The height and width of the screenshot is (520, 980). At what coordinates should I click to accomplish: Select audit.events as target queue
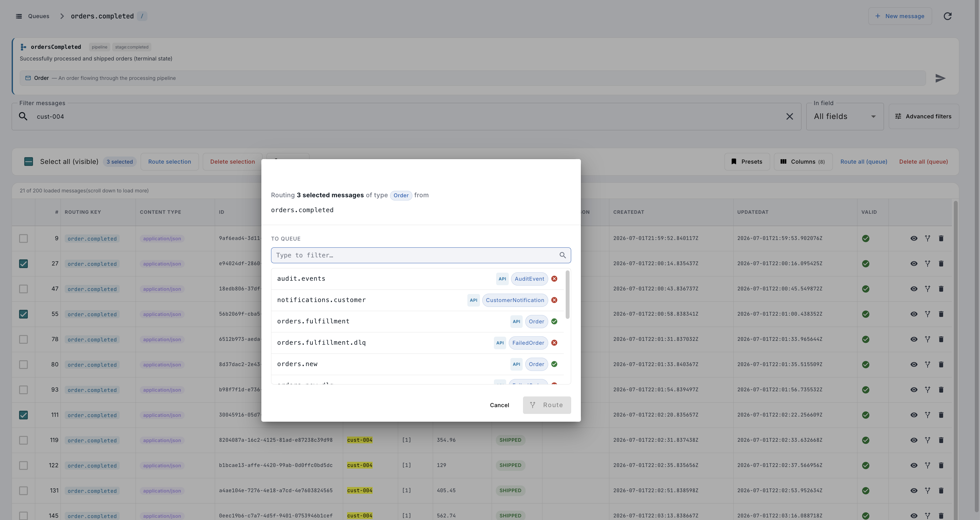[417, 279]
